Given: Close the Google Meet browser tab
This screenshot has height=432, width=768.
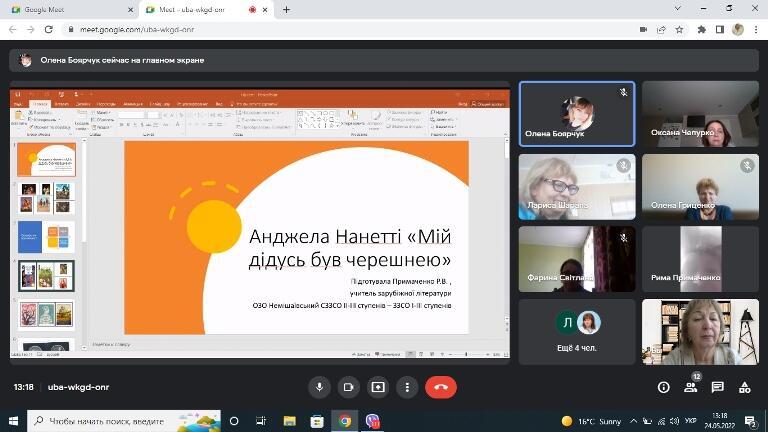Looking at the screenshot, I should tap(130, 10).
